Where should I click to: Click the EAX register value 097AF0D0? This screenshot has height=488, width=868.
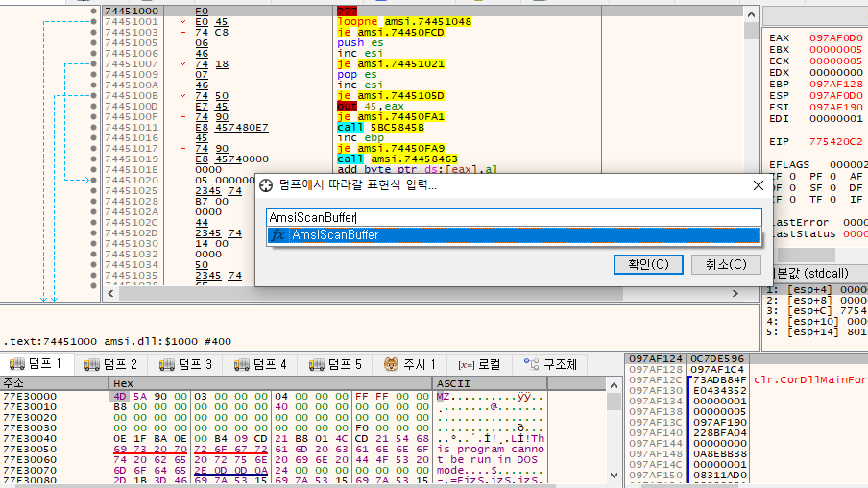click(x=836, y=37)
